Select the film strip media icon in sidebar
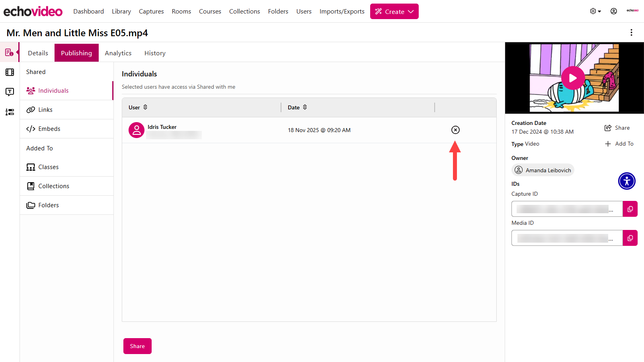644x362 pixels. coord(10,72)
